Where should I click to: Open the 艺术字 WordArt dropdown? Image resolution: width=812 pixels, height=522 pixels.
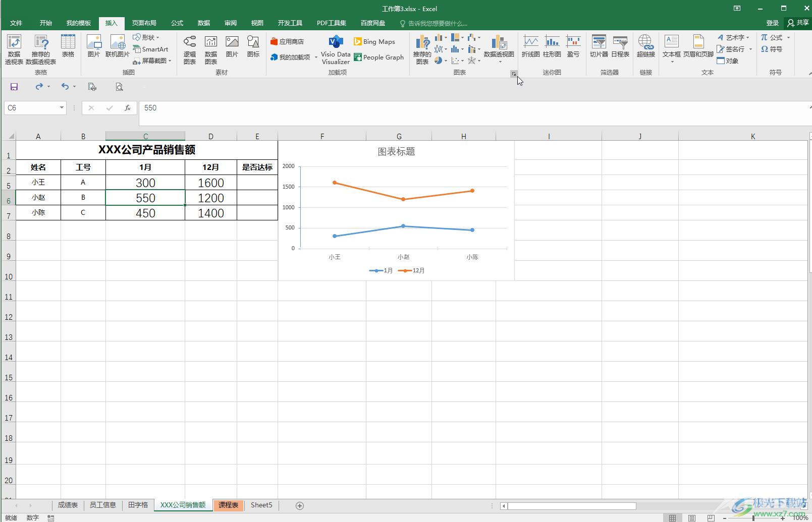click(x=733, y=37)
